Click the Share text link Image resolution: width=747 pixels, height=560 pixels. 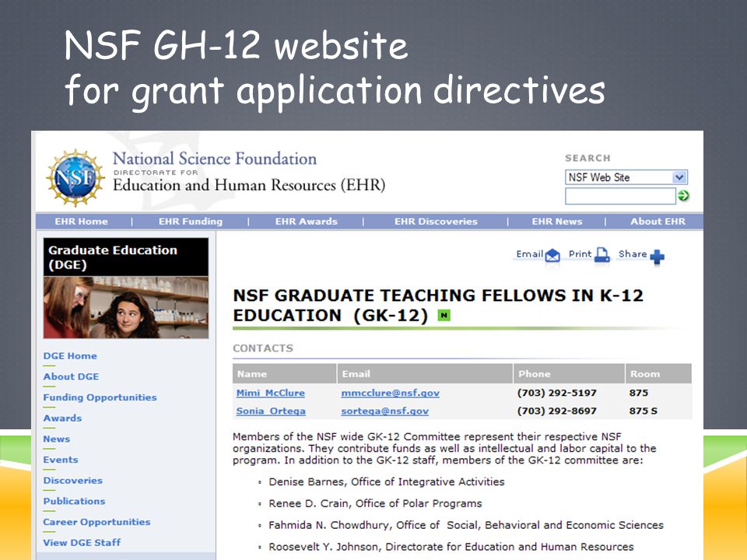633,254
